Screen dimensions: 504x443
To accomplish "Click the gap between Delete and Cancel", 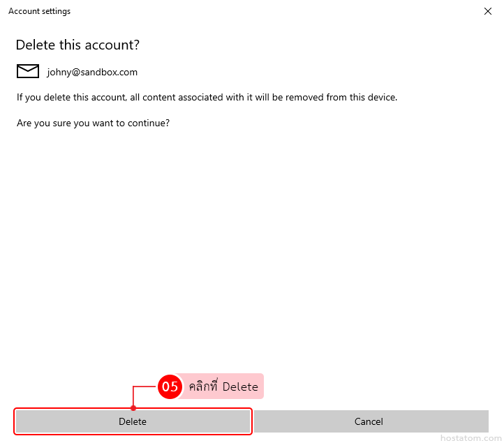I will 253,421.
